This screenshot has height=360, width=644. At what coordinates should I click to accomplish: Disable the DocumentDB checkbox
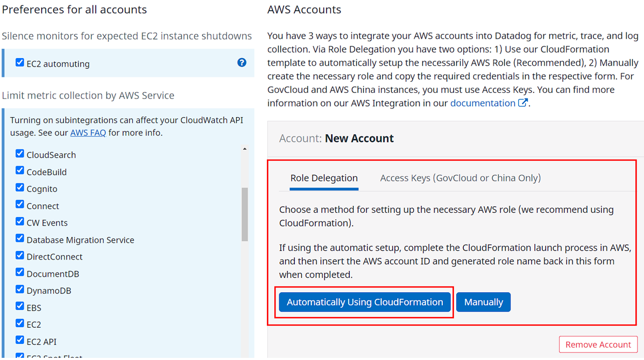coord(20,272)
